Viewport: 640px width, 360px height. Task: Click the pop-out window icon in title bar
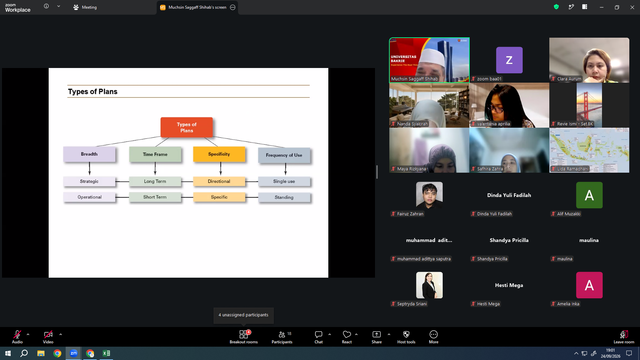571,7
